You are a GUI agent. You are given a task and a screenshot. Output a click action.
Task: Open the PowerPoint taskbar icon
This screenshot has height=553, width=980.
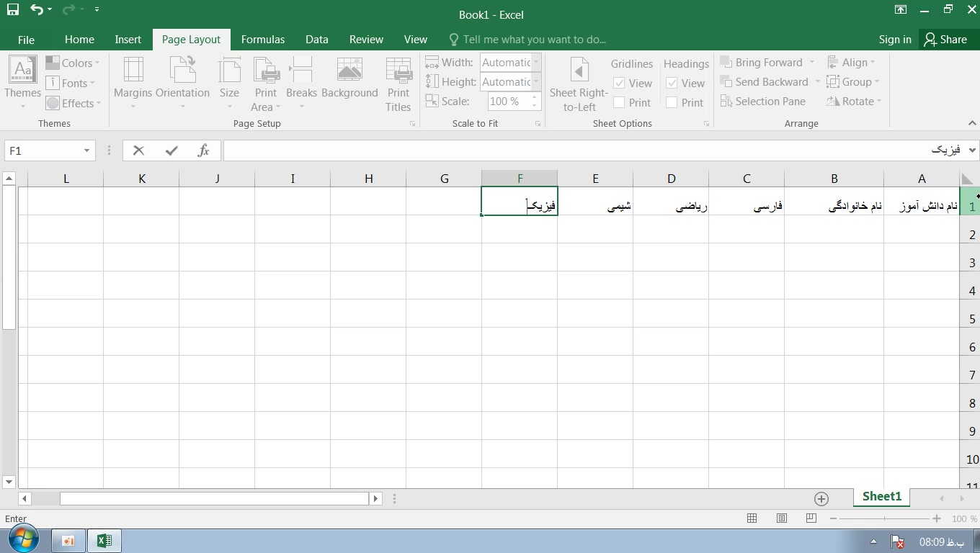click(x=68, y=541)
